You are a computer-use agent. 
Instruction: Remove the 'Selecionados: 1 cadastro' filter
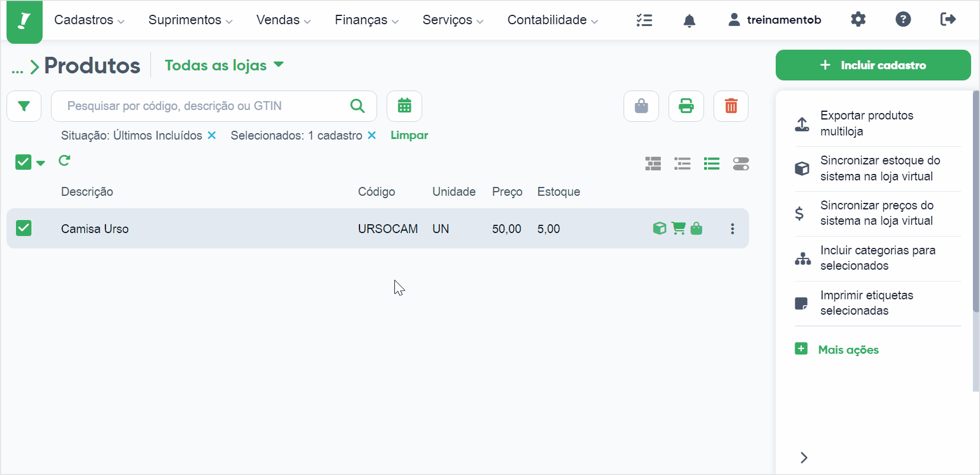[x=372, y=135]
